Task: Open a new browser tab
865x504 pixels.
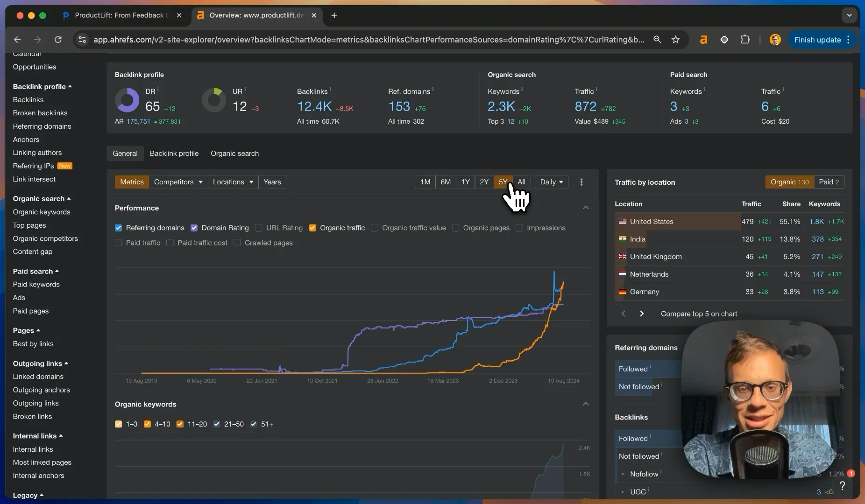Action: click(x=334, y=15)
